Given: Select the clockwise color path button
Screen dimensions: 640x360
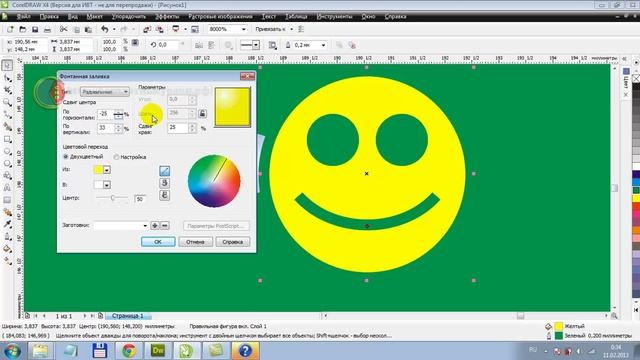Looking at the screenshot, I should (x=164, y=196).
